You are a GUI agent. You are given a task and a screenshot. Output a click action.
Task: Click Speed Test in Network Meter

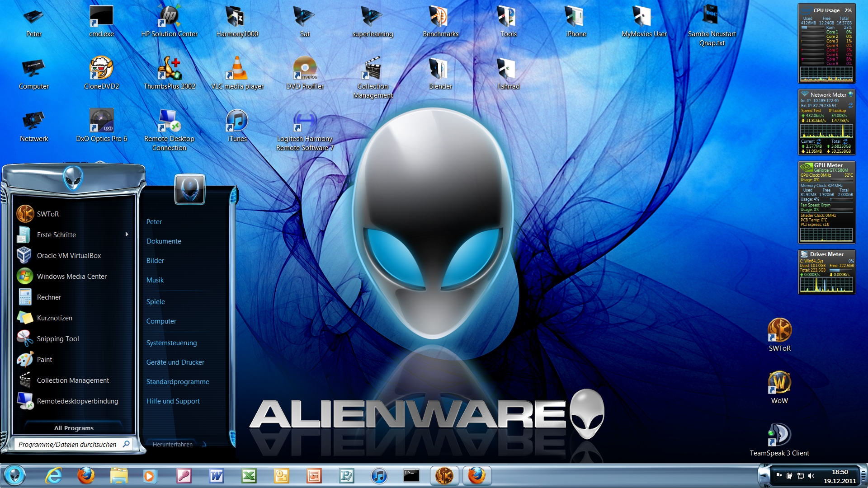[x=811, y=111]
